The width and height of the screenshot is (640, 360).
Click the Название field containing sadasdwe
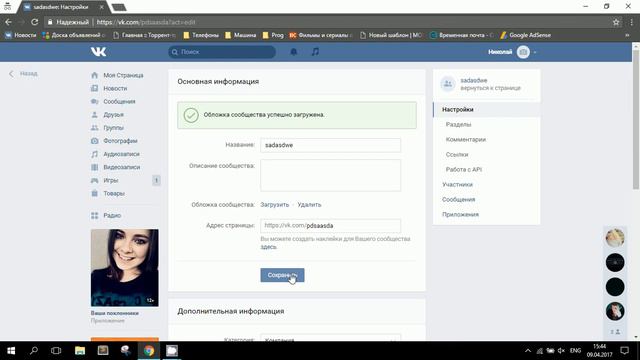(x=331, y=145)
